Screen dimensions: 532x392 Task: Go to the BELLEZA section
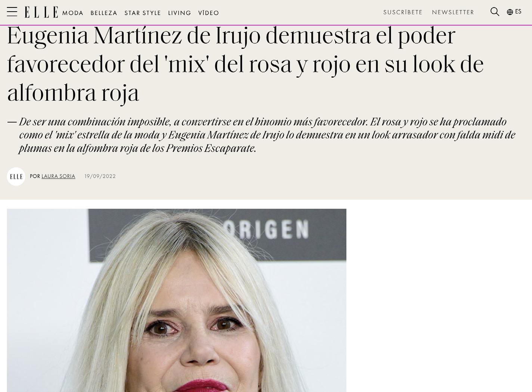pyautogui.click(x=104, y=13)
